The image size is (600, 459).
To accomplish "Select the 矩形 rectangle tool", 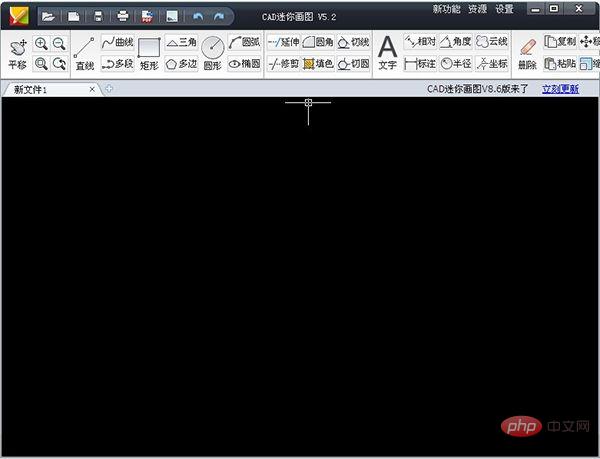I will coord(149,54).
